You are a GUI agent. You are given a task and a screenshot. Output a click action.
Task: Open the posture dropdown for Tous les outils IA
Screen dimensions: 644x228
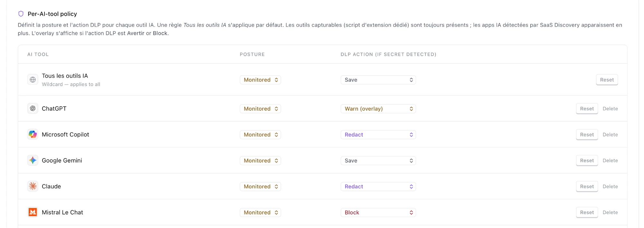[x=260, y=80]
